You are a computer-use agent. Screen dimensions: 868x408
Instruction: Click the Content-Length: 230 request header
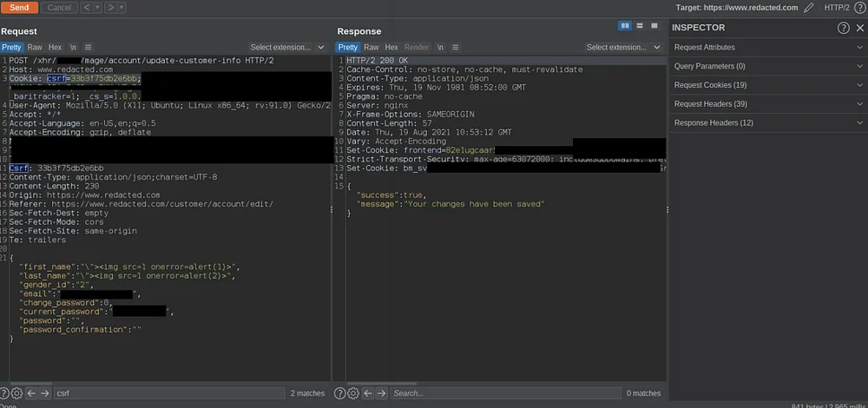[x=54, y=186]
